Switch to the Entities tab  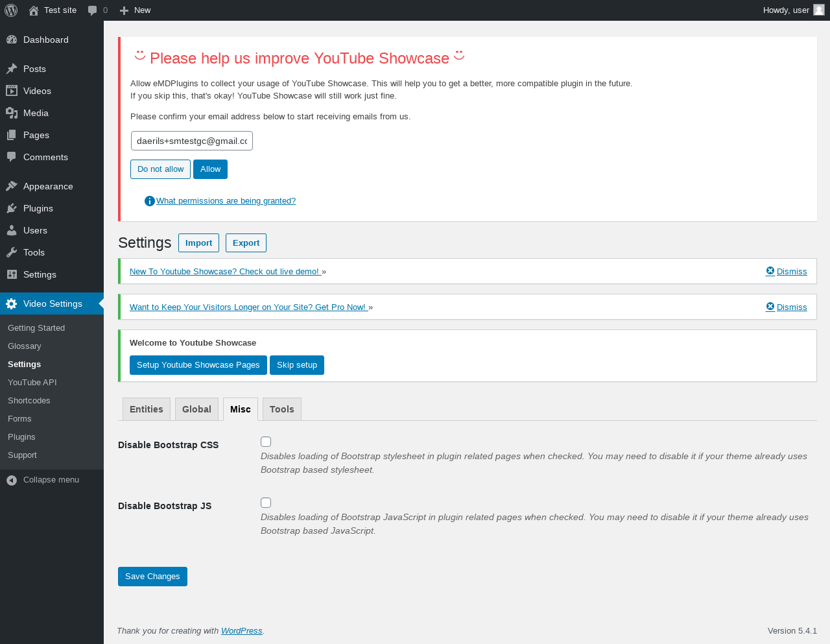tap(147, 409)
